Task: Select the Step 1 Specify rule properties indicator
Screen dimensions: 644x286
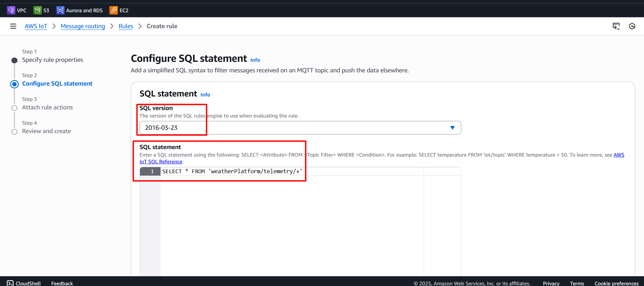Action: 14,60
